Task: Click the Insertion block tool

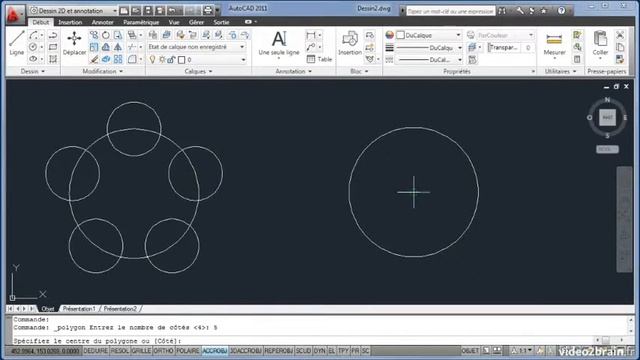Action: click(x=350, y=44)
